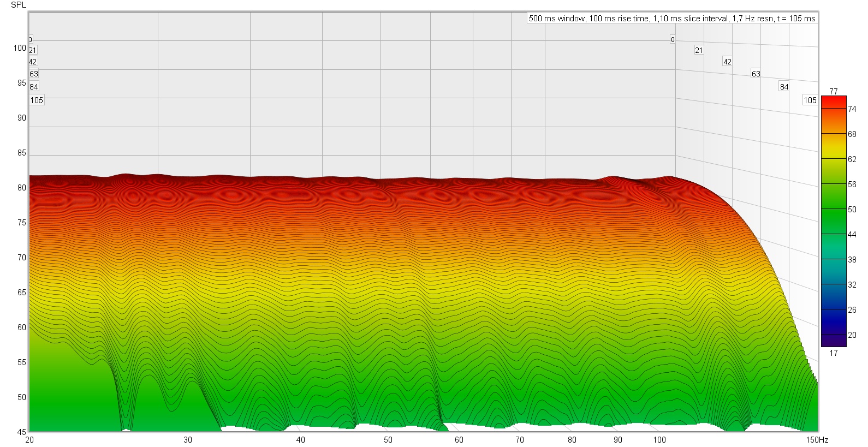This screenshot has height=447, width=868.
Task: Click the 21 time label on right time axis
Action: 699,50
